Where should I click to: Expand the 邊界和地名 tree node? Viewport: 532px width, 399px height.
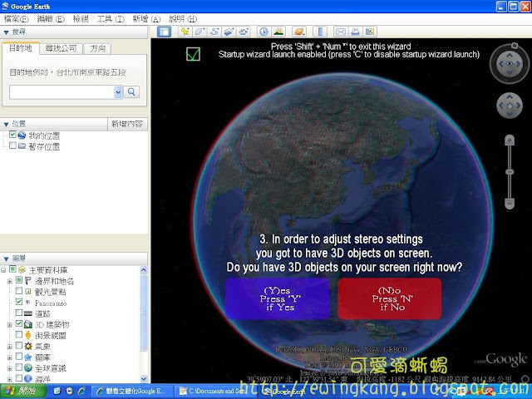click(x=9, y=281)
